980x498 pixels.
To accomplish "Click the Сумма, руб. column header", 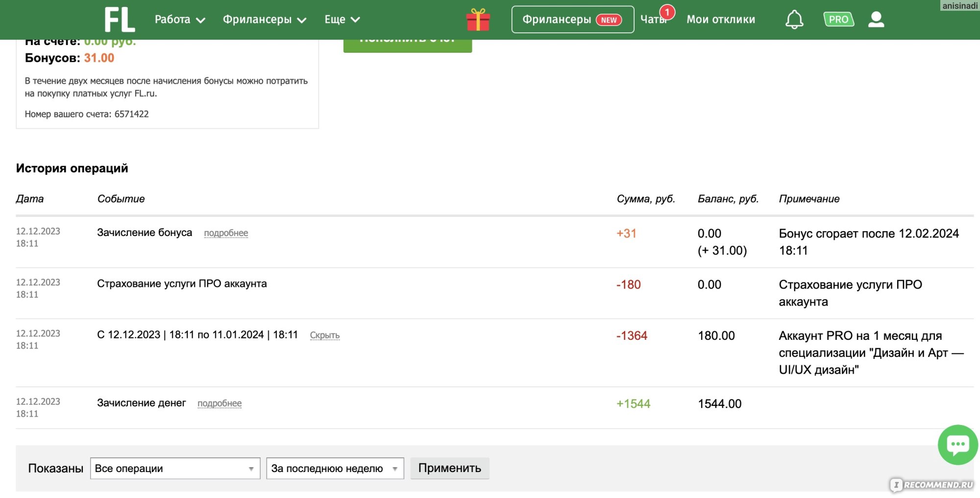I will coord(645,199).
